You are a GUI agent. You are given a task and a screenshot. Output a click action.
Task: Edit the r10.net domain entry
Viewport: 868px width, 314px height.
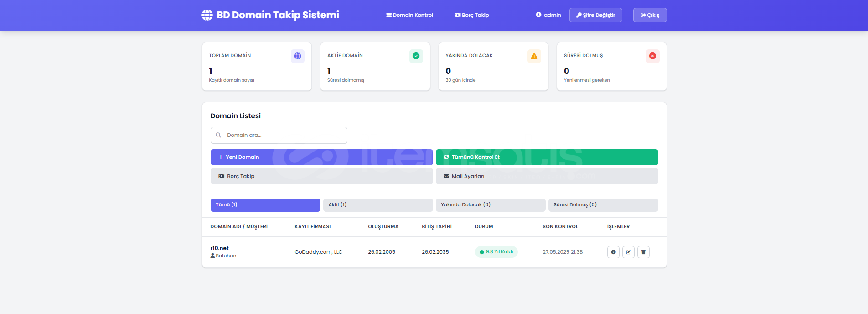628,252
